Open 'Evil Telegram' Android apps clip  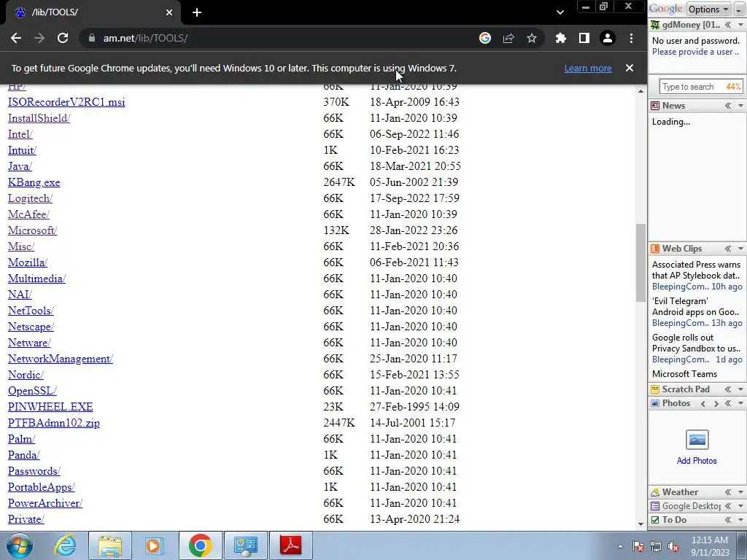pos(696,307)
